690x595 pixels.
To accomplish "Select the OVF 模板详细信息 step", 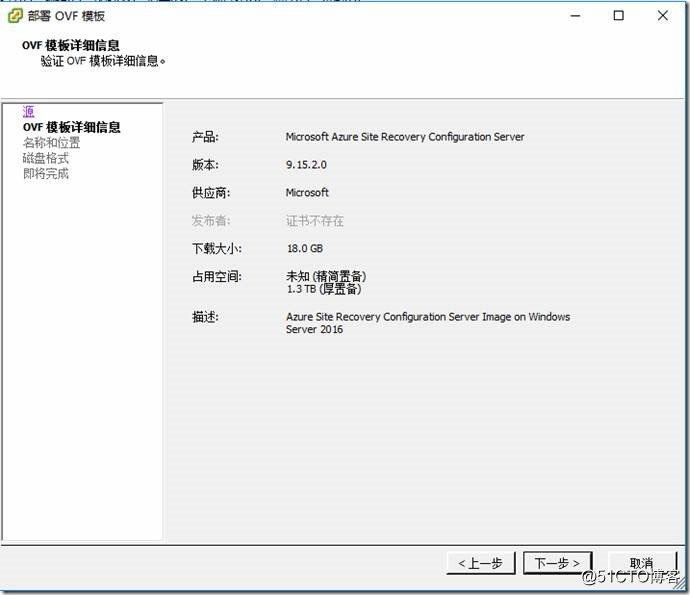I will [72, 127].
